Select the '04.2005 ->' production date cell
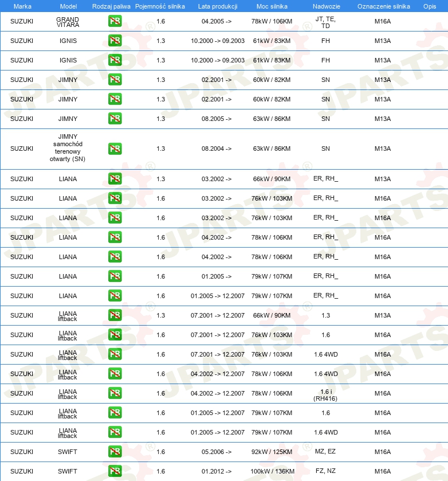 pyautogui.click(x=217, y=21)
